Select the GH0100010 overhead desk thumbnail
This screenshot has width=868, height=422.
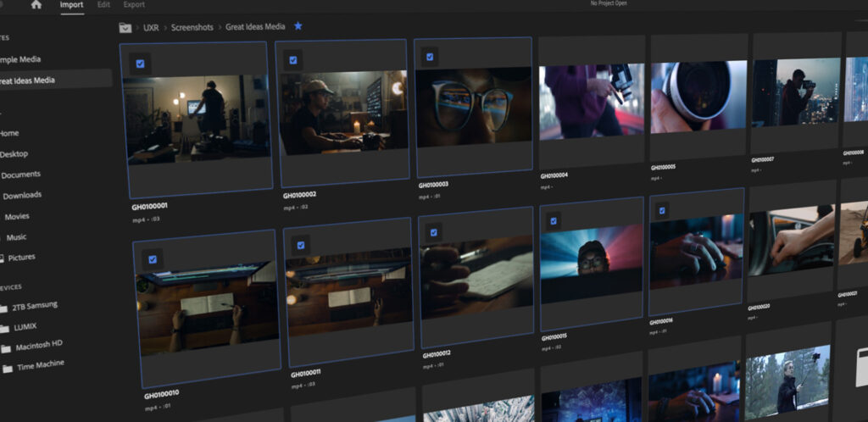coord(208,308)
